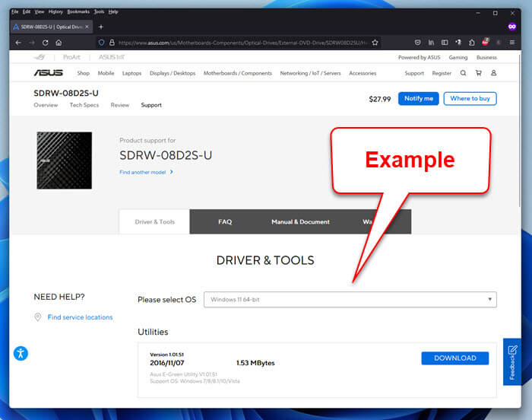The height and width of the screenshot is (420, 532).
Task: Click Powered by ASUS link
Action: [419, 57]
